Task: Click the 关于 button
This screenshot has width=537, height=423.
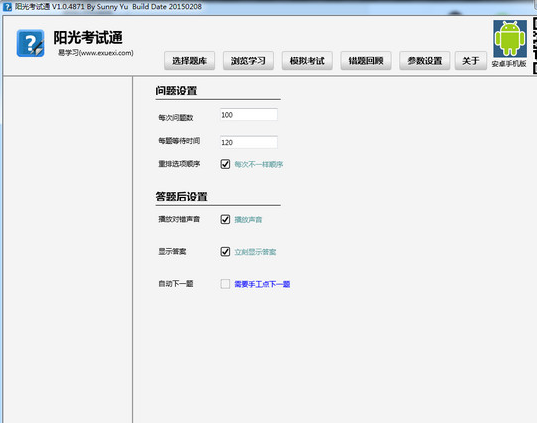Action: click(471, 61)
